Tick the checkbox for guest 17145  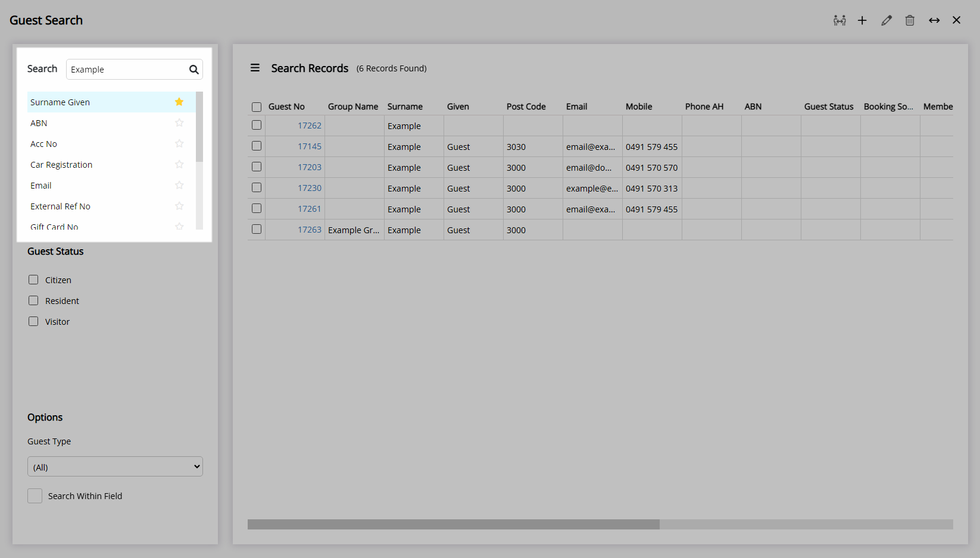click(257, 146)
